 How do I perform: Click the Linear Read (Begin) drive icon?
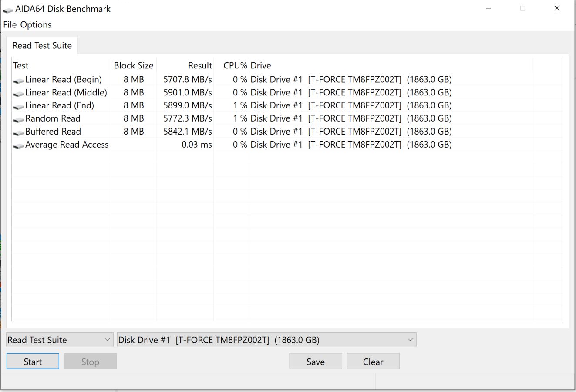[19, 81]
